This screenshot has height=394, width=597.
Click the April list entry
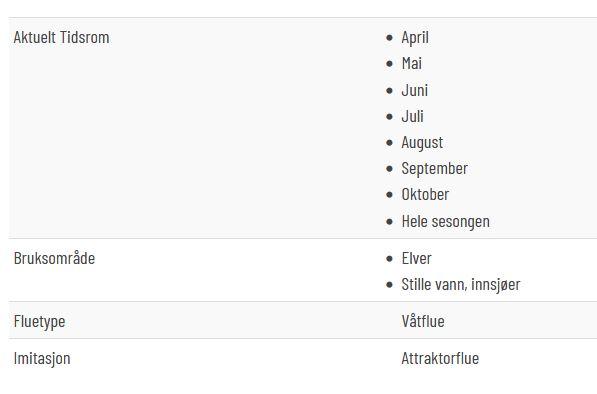pos(415,38)
